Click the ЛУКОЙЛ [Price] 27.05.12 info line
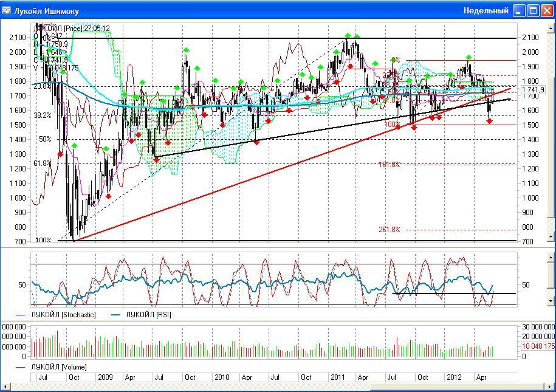 [71, 29]
